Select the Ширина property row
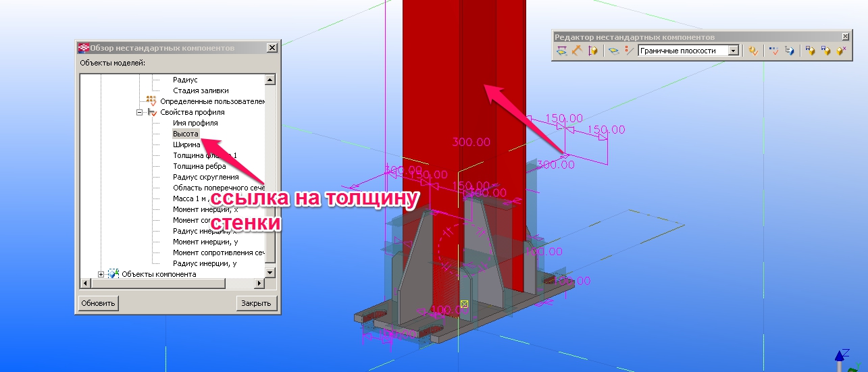Viewport: 868px width, 372px height. click(186, 144)
